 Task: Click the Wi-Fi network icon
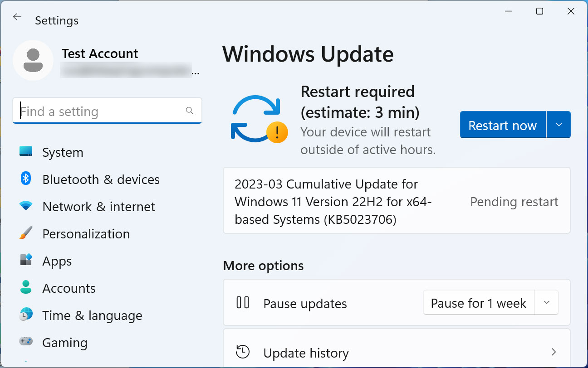tap(26, 206)
